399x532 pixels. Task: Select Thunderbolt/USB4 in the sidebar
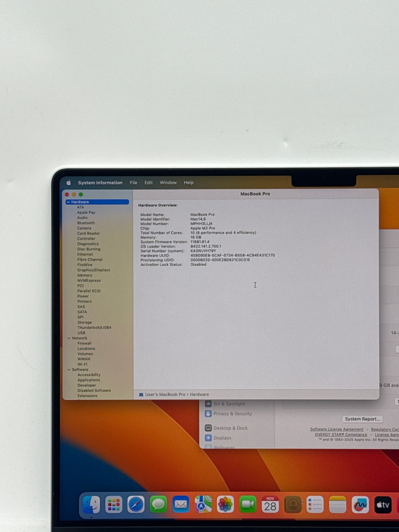click(x=94, y=328)
